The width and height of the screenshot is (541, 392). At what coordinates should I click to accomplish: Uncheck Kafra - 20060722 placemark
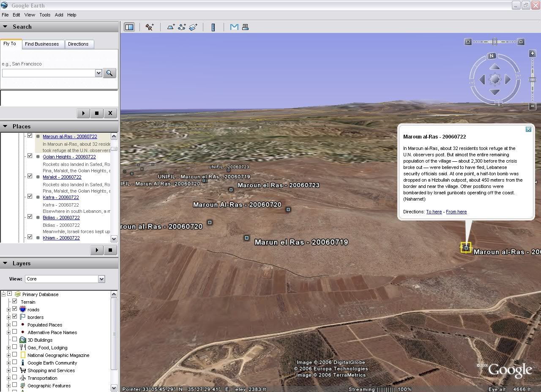30,197
